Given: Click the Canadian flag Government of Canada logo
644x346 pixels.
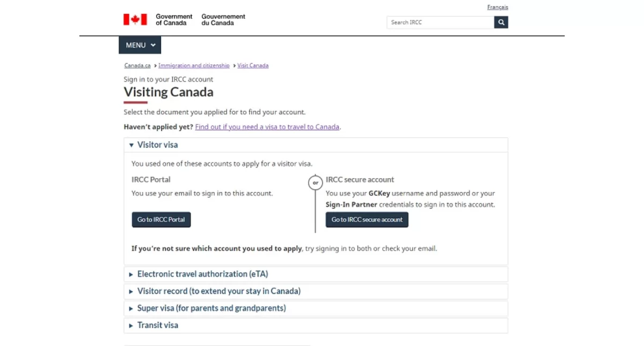Looking at the screenshot, I should point(135,18).
